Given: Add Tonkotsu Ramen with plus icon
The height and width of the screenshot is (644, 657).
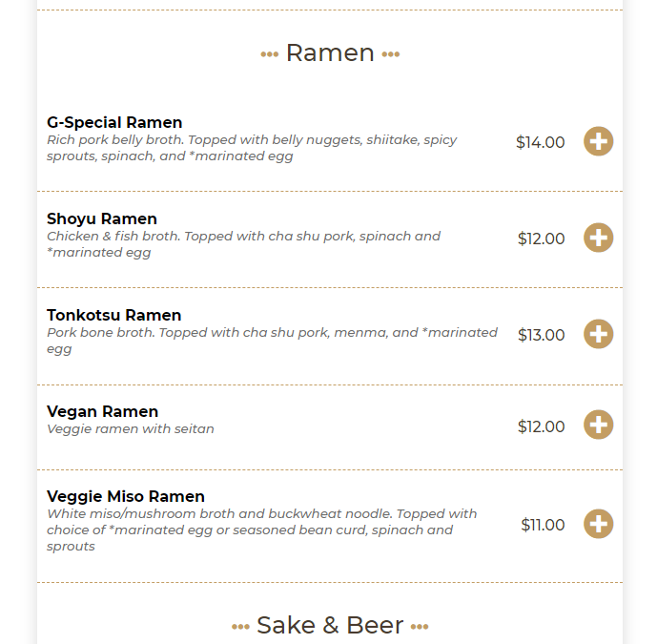Looking at the screenshot, I should click(598, 334).
